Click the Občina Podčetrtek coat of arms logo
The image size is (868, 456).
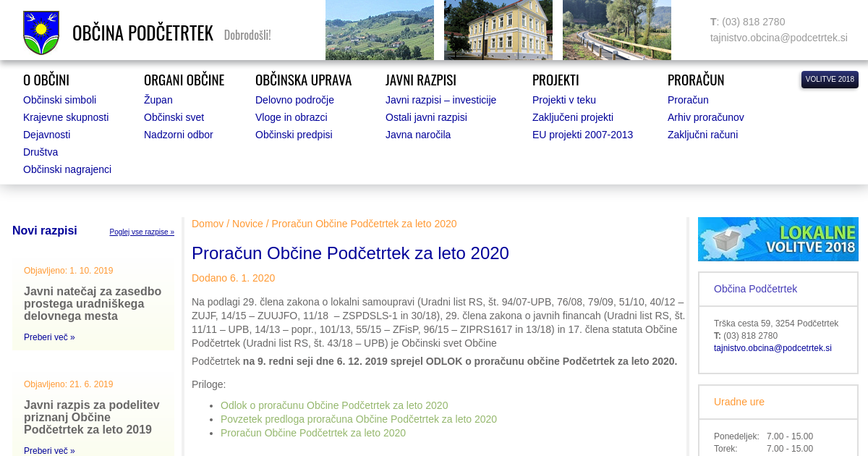[41, 33]
